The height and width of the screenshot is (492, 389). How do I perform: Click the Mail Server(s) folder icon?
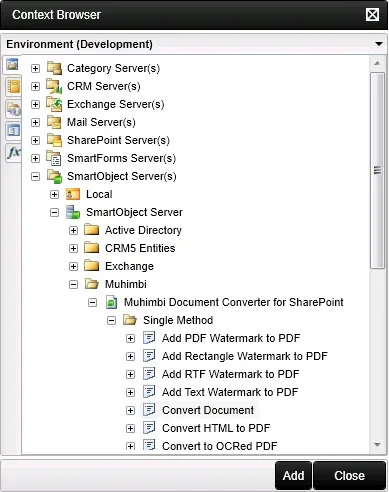point(54,122)
